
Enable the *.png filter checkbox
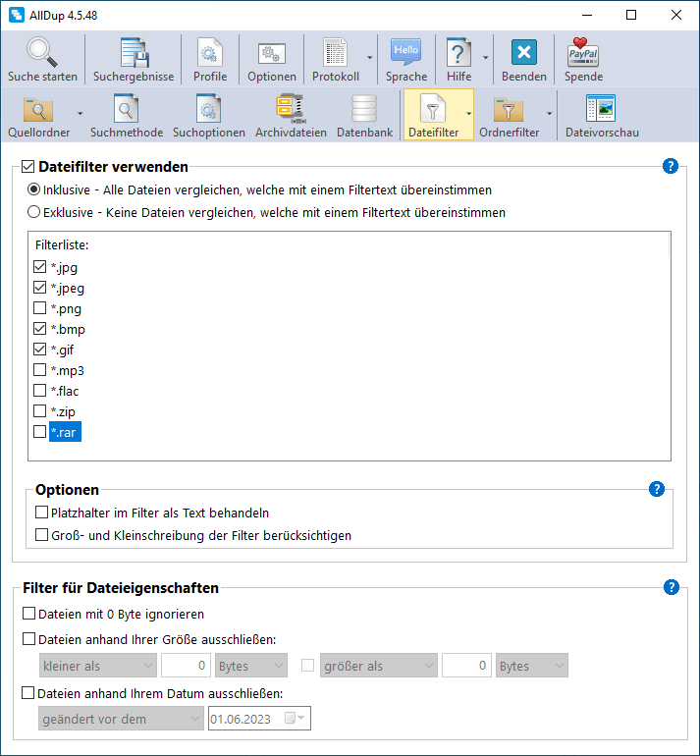point(40,308)
